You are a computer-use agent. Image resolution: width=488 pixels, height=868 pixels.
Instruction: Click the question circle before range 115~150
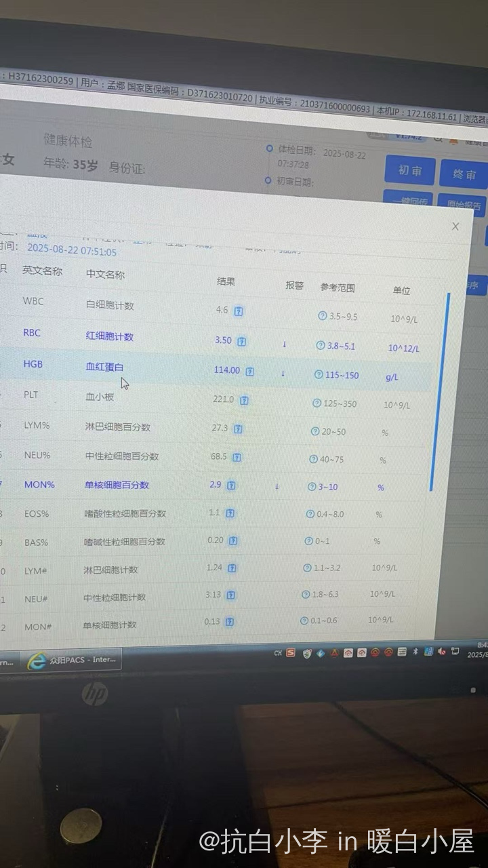[318, 374]
